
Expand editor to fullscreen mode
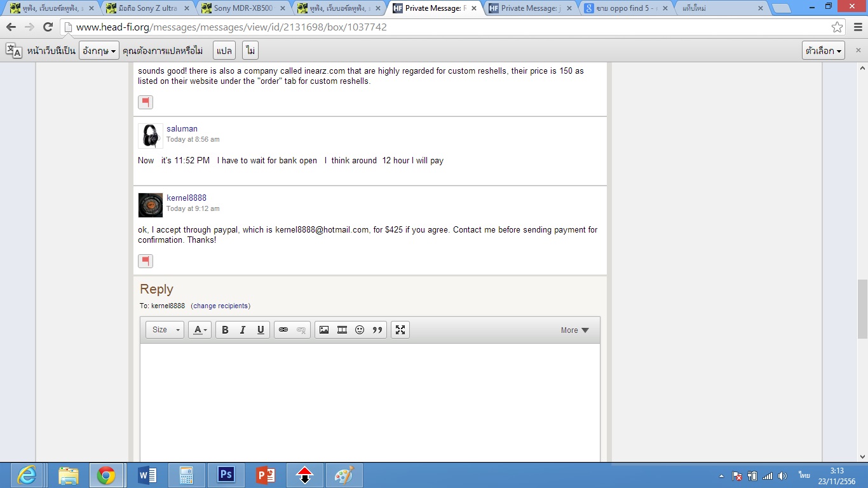pyautogui.click(x=400, y=330)
